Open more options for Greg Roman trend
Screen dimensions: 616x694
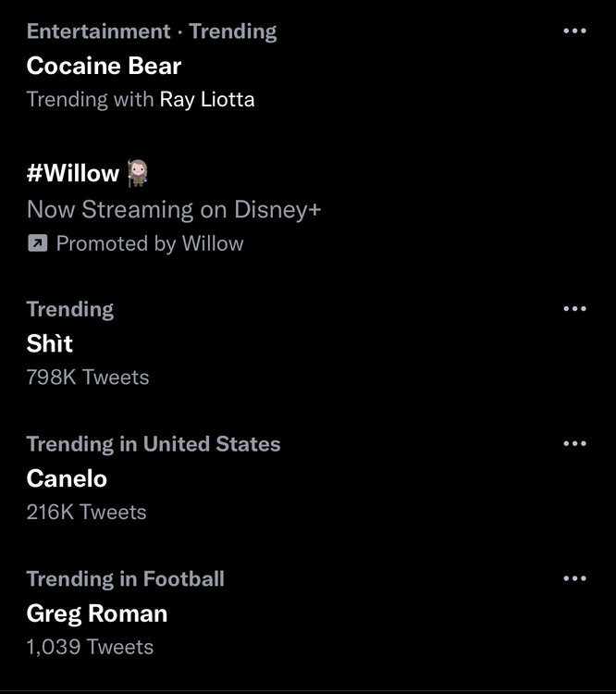coord(574,579)
